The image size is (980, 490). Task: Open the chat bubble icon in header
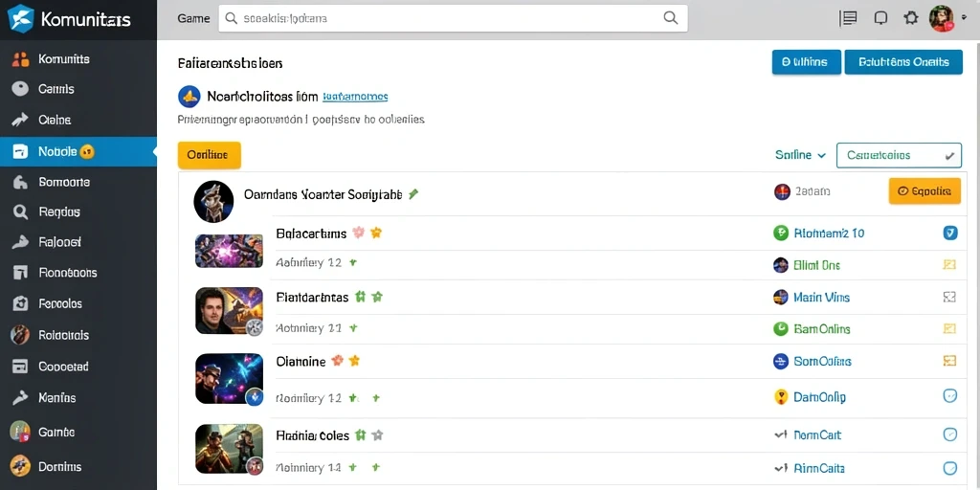tap(880, 18)
